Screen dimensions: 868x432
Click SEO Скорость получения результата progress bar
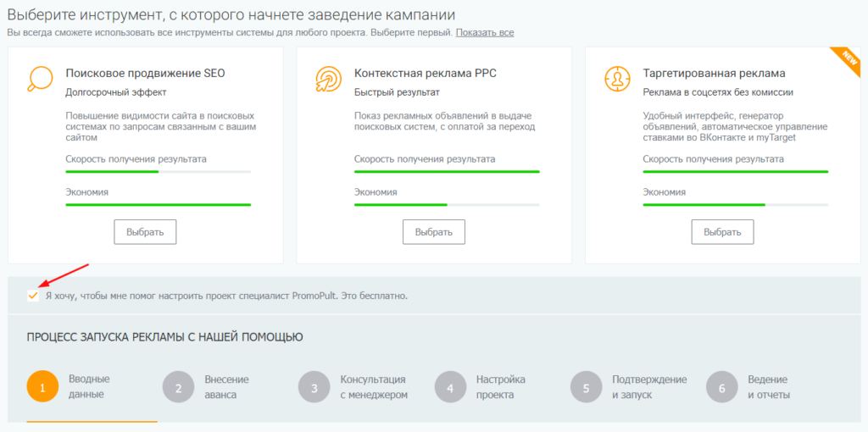tap(159, 172)
